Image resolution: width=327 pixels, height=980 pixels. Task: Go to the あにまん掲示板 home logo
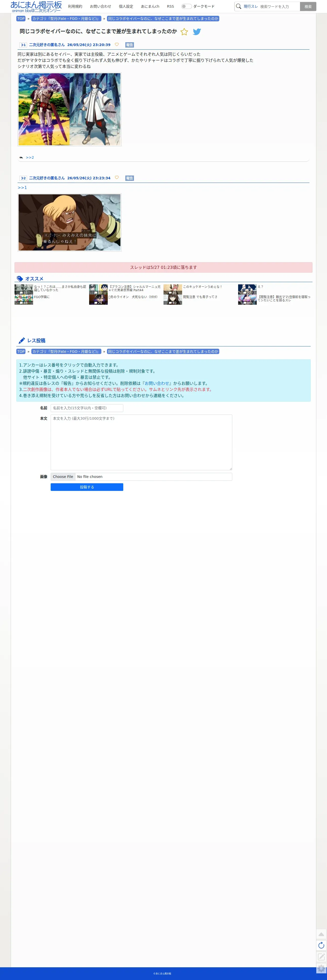click(x=36, y=6)
